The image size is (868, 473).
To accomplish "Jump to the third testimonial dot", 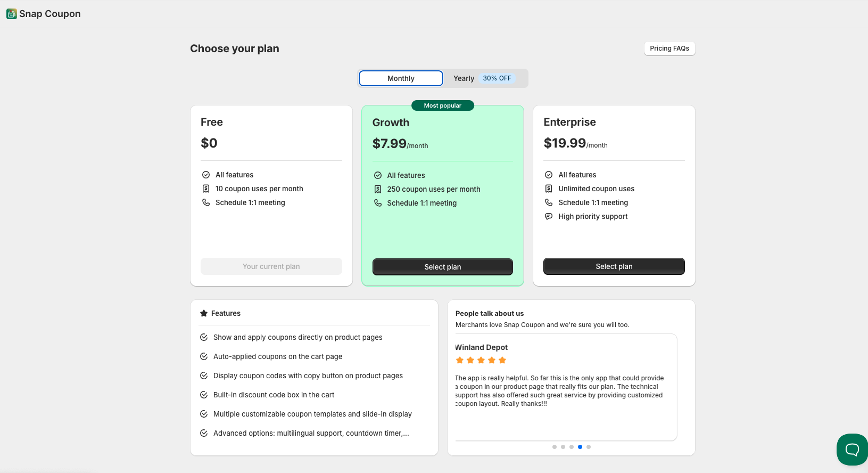I will [x=572, y=447].
